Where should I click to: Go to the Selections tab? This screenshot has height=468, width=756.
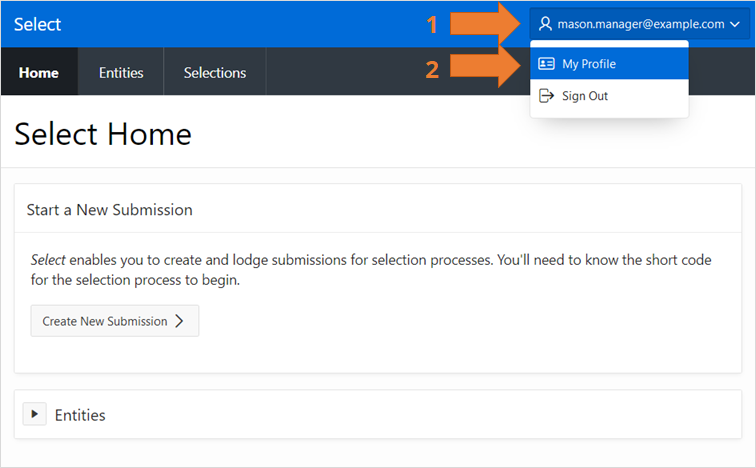[215, 72]
